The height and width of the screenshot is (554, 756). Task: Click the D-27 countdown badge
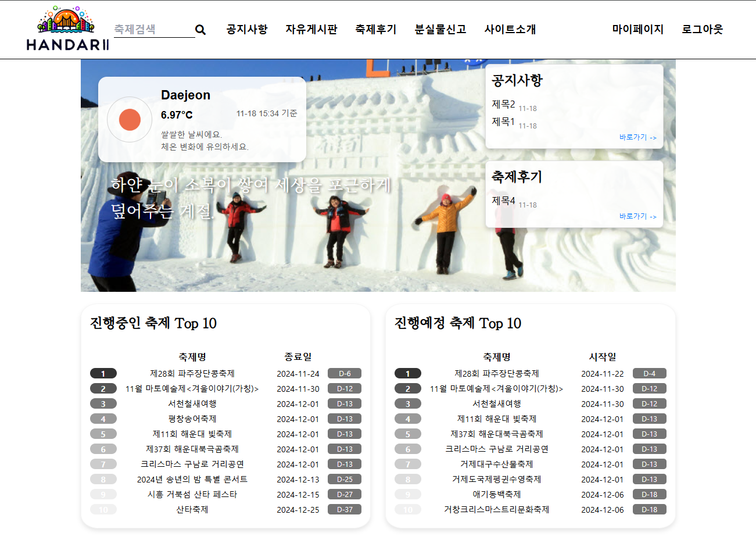[345, 494]
